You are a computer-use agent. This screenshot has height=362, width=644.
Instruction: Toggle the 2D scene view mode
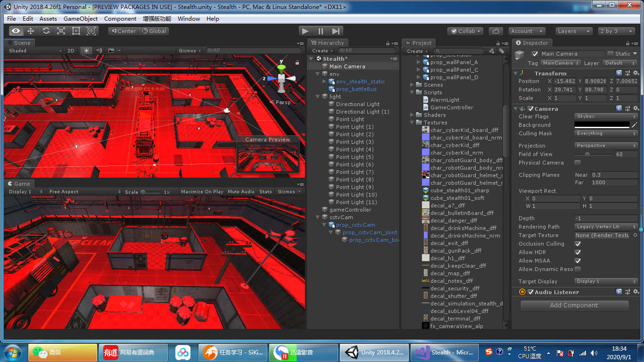[71, 50]
